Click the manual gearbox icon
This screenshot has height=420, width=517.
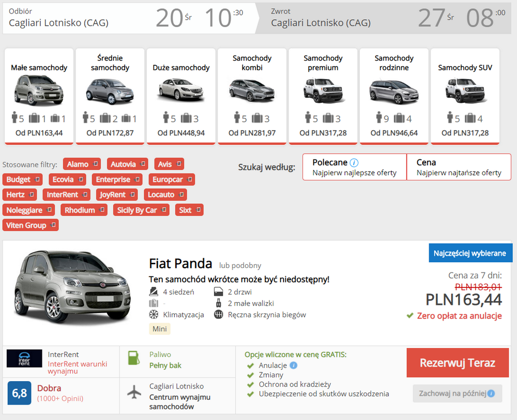(x=219, y=314)
